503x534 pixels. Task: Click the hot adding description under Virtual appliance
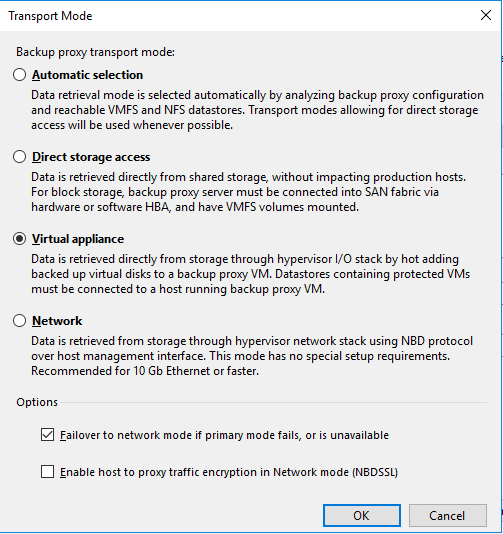pyautogui.click(x=251, y=274)
